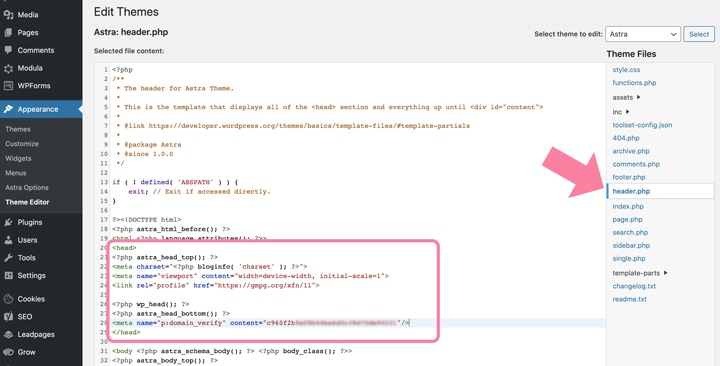Select header.php in Theme Files
Image resolution: width=720 pixels, height=366 pixels.
tap(660, 191)
